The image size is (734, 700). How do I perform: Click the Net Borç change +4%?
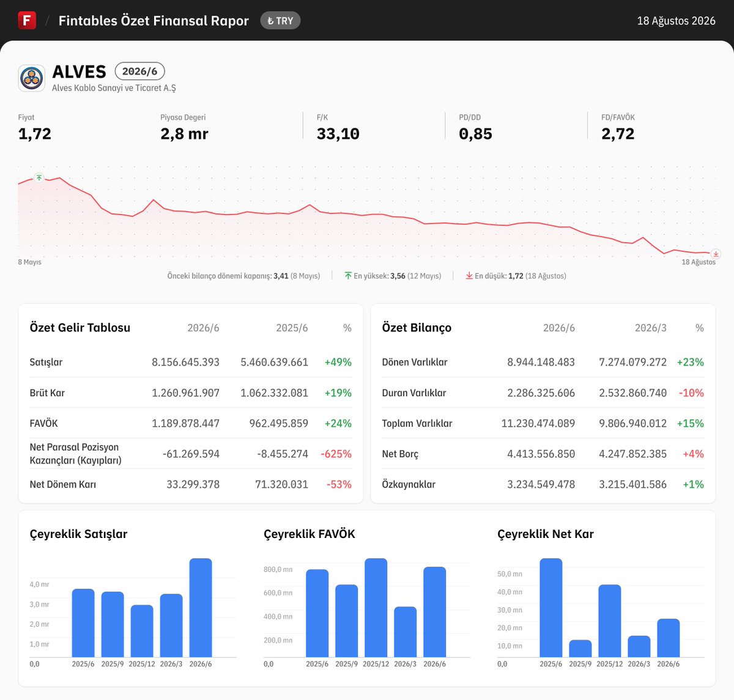[x=694, y=454]
